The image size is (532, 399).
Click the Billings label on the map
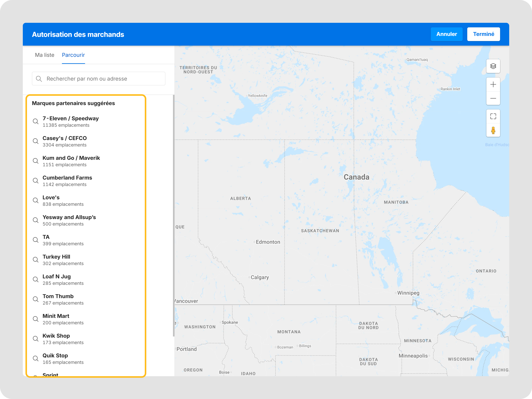point(305,346)
